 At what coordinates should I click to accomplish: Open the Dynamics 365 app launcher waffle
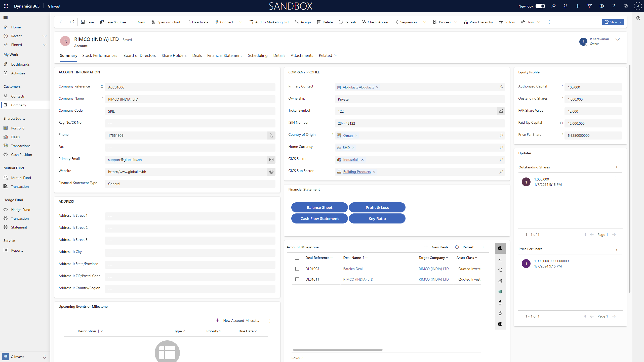6,6
